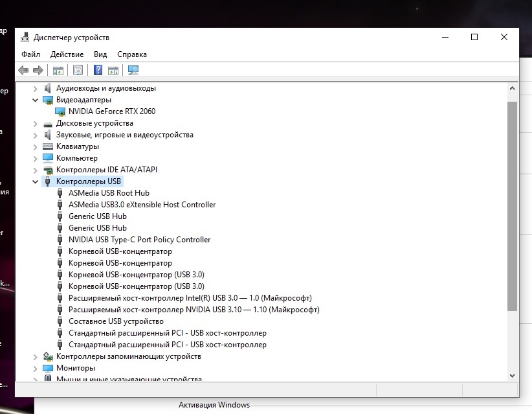Image resolution: width=532 pixels, height=414 pixels.
Task: Click the Контроллеры USB plug icon
Action: 48,181
